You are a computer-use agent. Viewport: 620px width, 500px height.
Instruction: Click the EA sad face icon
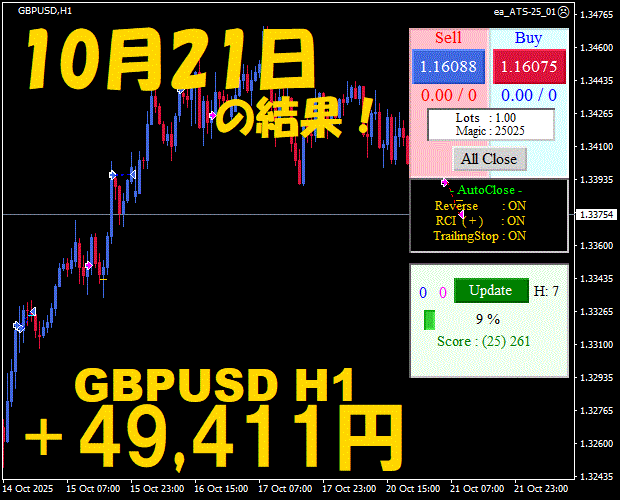(563, 12)
